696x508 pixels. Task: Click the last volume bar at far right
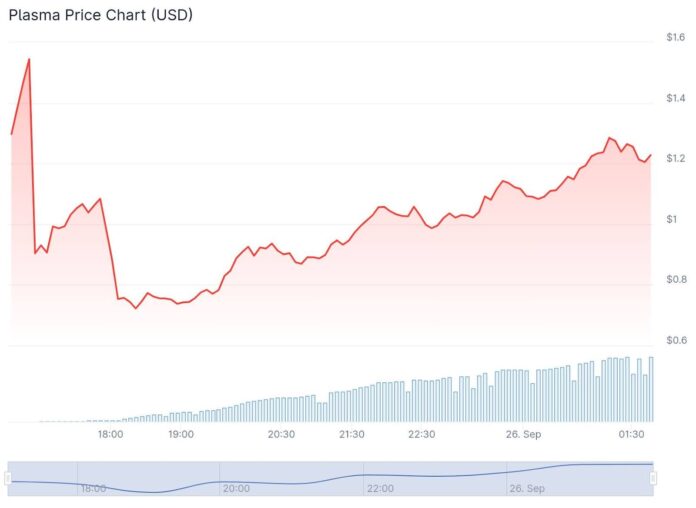[x=651, y=389]
